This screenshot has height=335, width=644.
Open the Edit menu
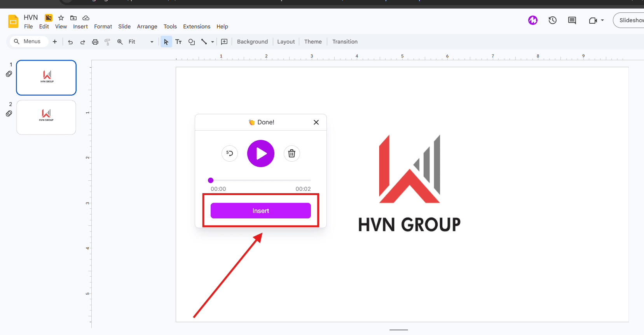pos(44,26)
